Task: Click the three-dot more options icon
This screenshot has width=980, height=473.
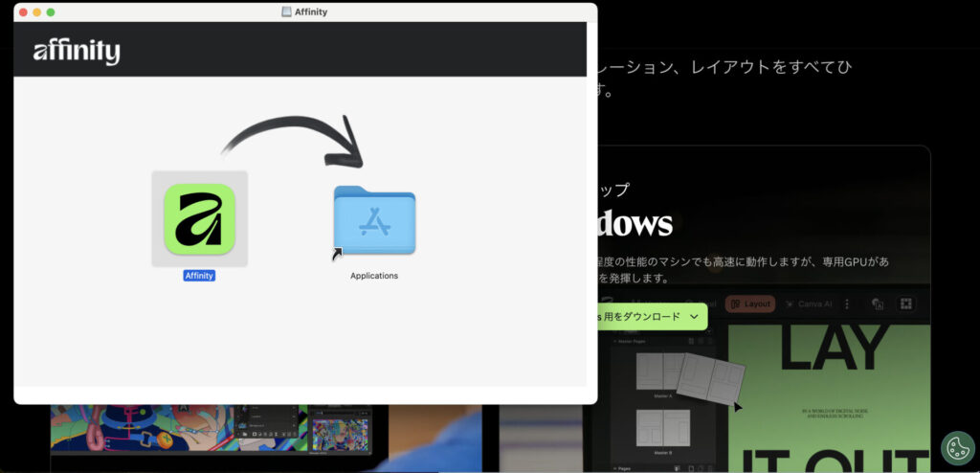Action: click(x=847, y=304)
